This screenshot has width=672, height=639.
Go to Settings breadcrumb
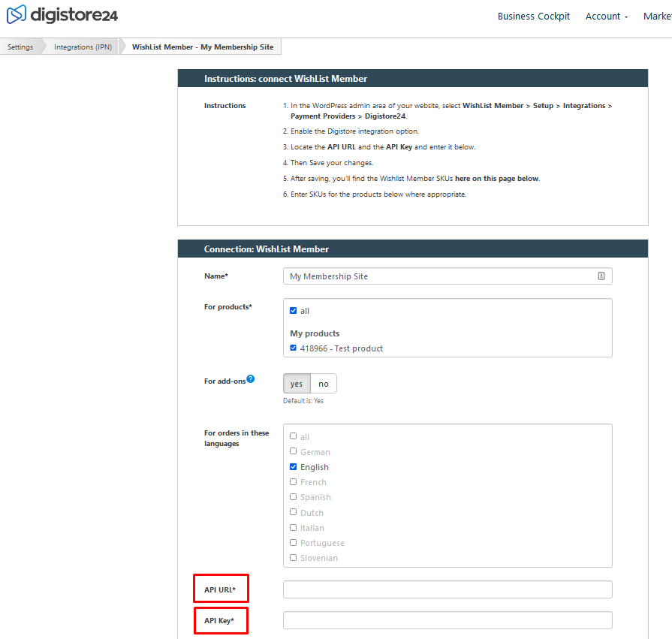20,47
